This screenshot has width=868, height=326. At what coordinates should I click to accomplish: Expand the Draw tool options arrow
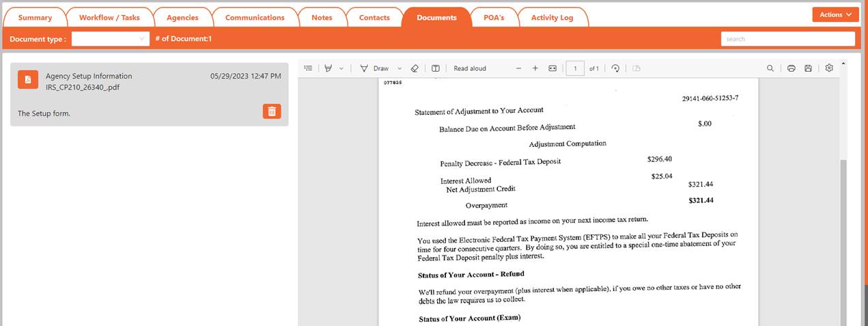point(400,68)
